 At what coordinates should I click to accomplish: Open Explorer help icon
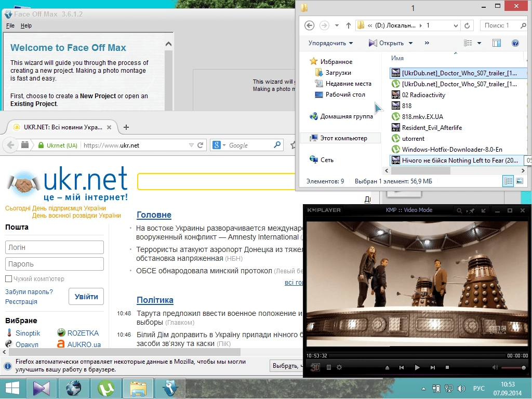click(x=515, y=43)
